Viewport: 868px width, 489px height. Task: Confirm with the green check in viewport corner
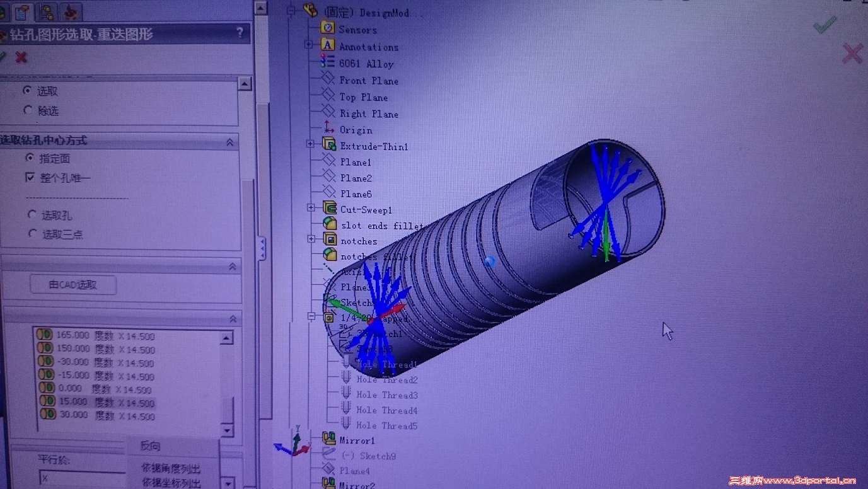click(825, 25)
